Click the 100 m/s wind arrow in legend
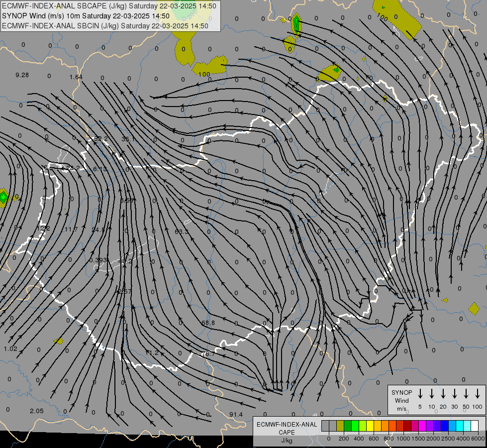The height and width of the screenshot is (448, 487). point(478,394)
